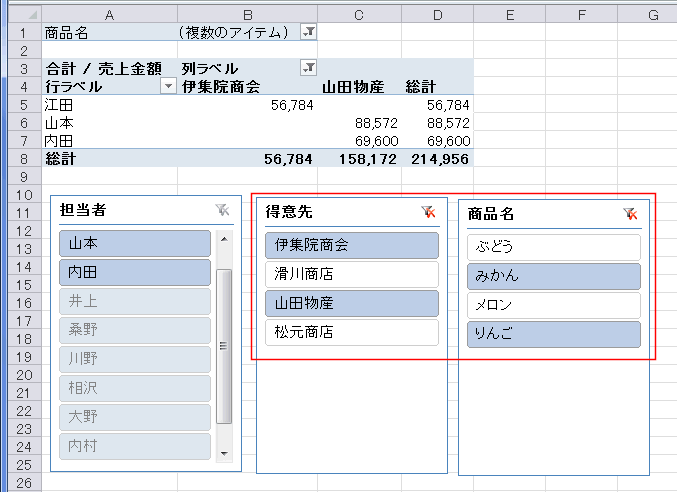Select row 8 header
Image resolution: width=677 pixels, height=492 pixels.
(x=25, y=159)
